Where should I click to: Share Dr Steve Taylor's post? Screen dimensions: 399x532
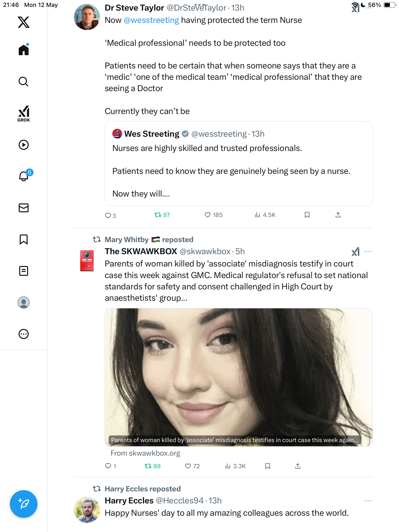[338, 215]
